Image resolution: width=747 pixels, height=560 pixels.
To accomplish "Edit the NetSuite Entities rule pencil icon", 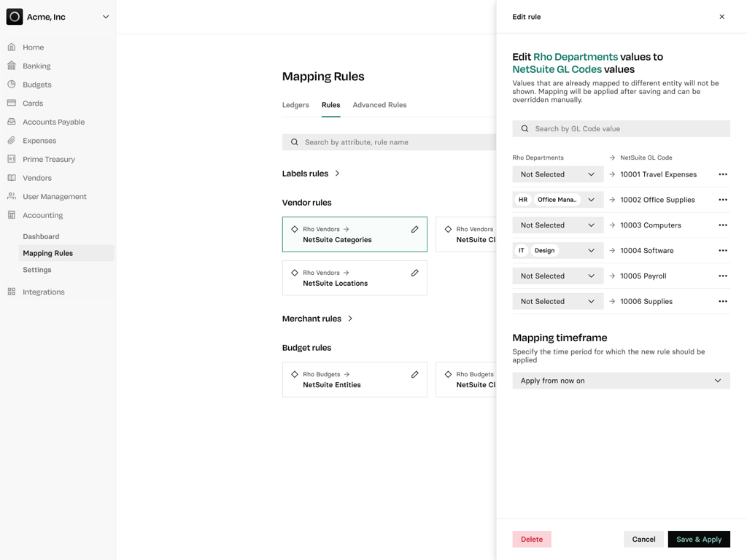I will pyautogui.click(x=415, y=374).
